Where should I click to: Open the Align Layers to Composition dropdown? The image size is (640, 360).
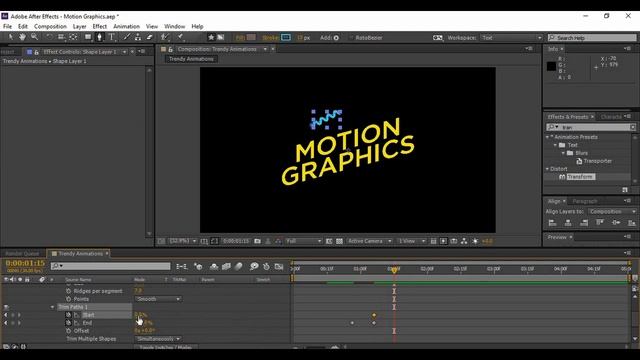tap(612, 211)
